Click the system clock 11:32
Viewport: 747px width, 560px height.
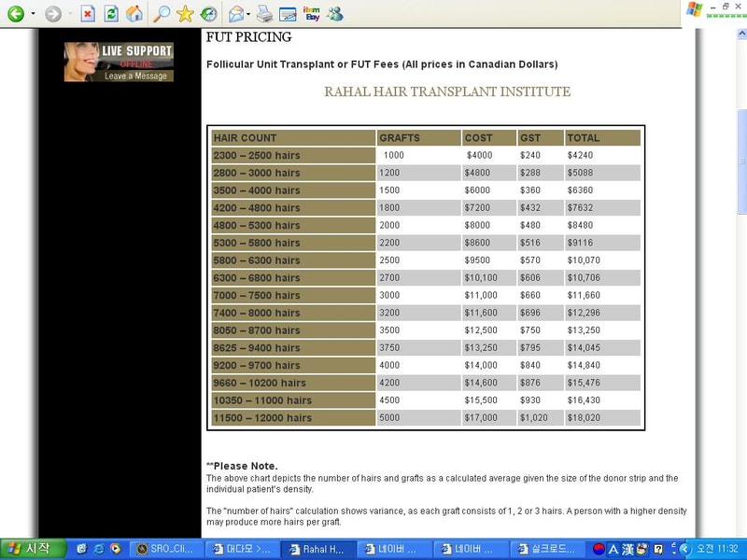(717, 549)
